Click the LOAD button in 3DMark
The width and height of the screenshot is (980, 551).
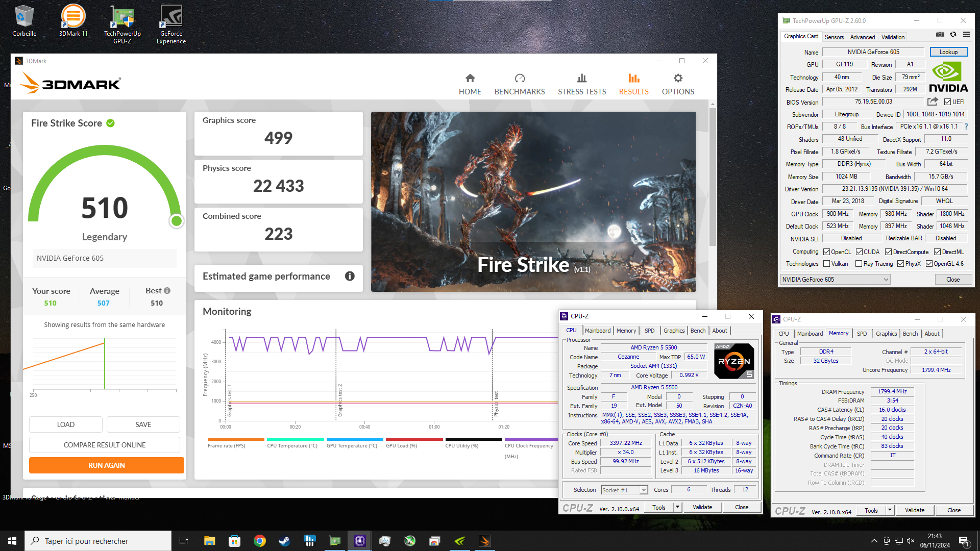click(x=66, y=424)
